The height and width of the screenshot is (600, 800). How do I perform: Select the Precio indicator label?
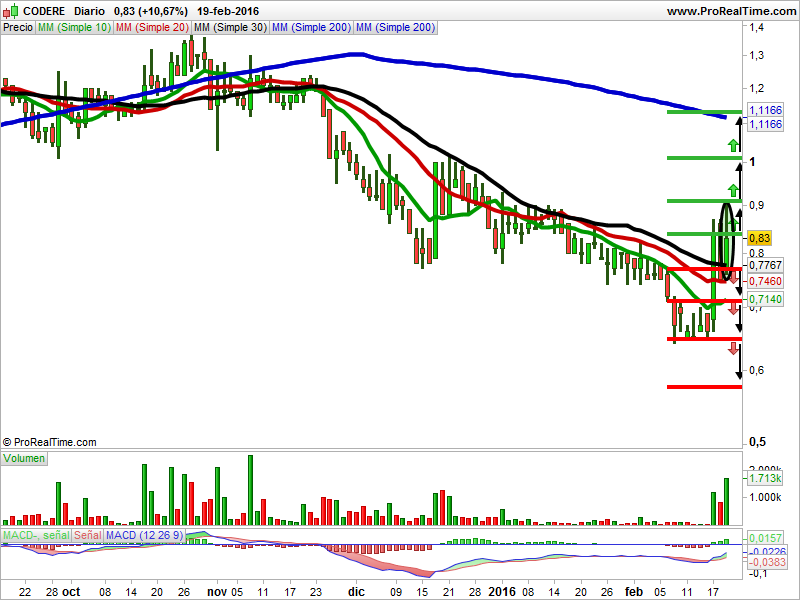pos(18,28)
